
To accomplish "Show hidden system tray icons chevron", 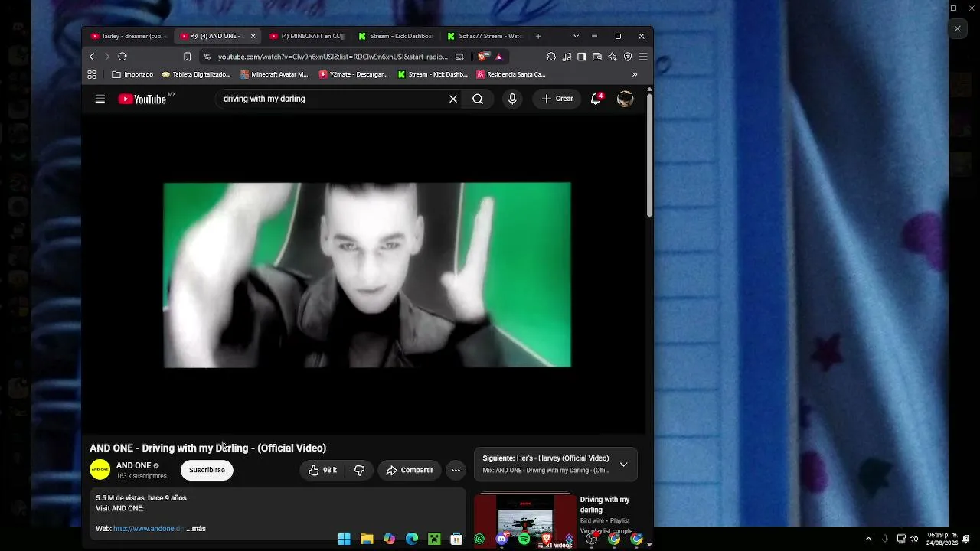I will tap(868, 539).
